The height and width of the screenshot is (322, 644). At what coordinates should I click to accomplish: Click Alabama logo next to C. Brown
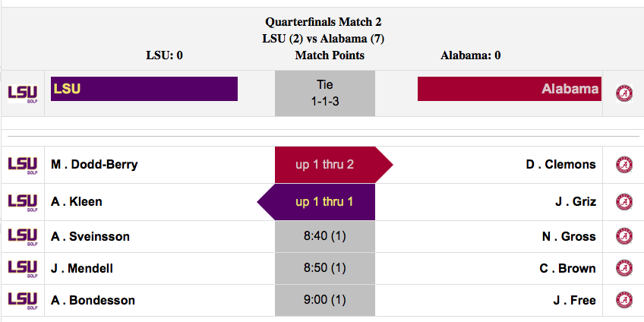(x=624, y=268)
